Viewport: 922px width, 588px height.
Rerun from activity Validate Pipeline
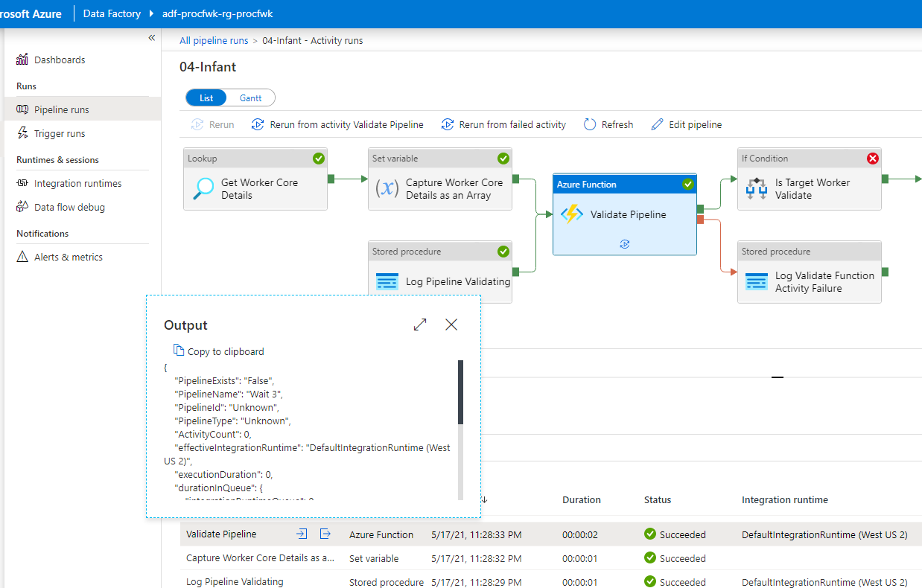(337, 124)
